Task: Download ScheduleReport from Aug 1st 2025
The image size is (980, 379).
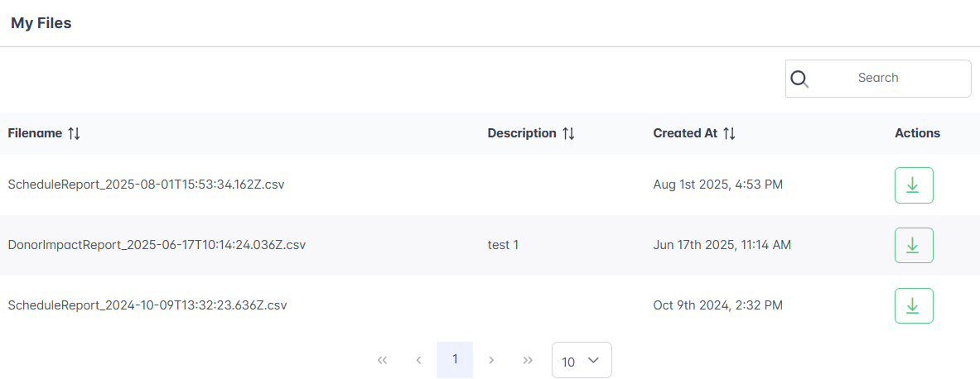Action: tap(913, 185)
